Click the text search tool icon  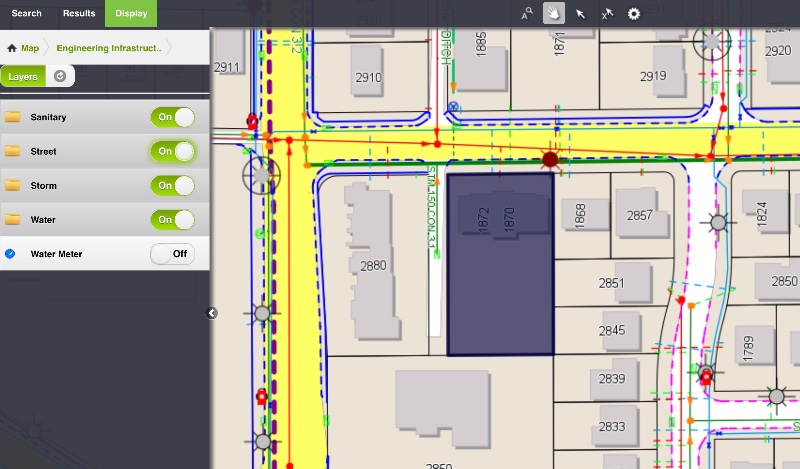527,13
